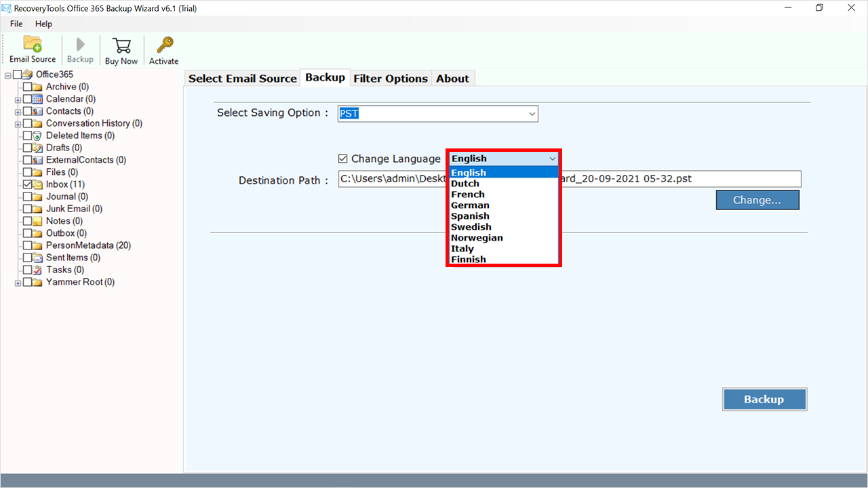Select the Files folder icon

click(x=39, y=172)
